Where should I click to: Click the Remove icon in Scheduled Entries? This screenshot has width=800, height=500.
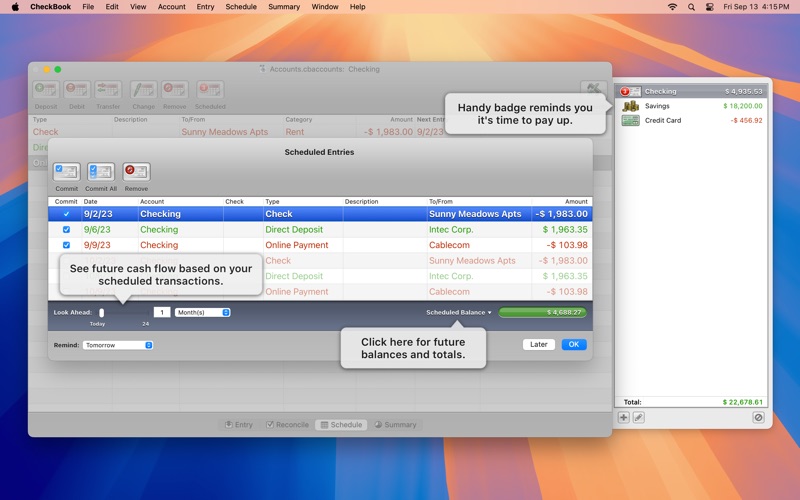(x=136, y=172)
